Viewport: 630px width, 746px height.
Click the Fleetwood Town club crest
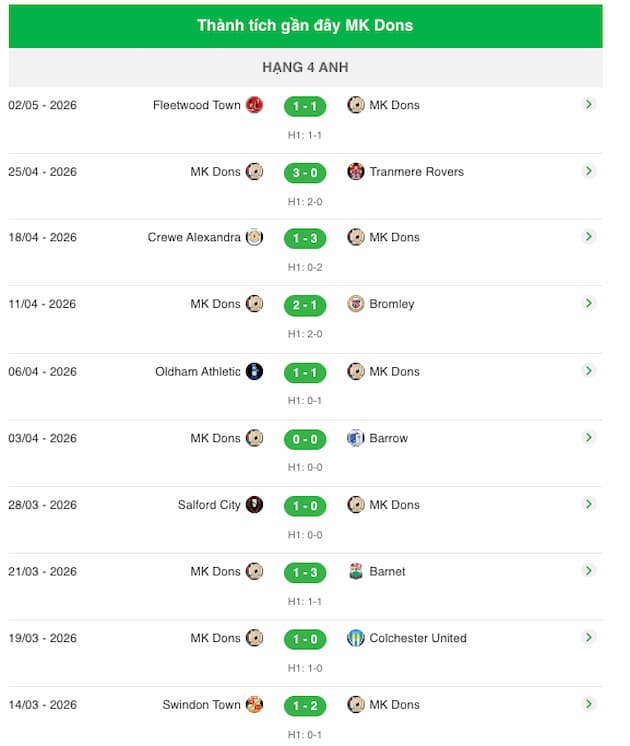pos(255,105)
